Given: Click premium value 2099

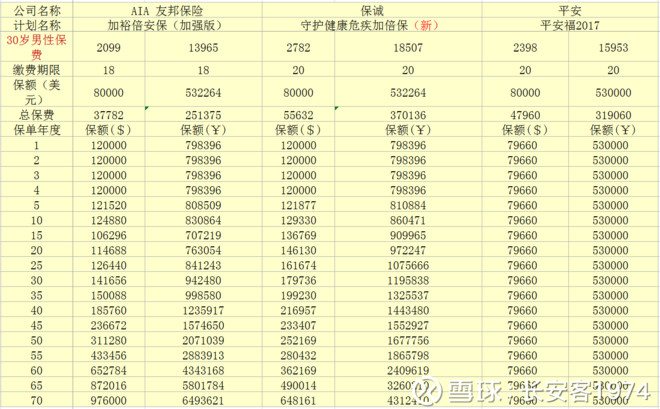Looking at the screenshot, I should point(109,47).
